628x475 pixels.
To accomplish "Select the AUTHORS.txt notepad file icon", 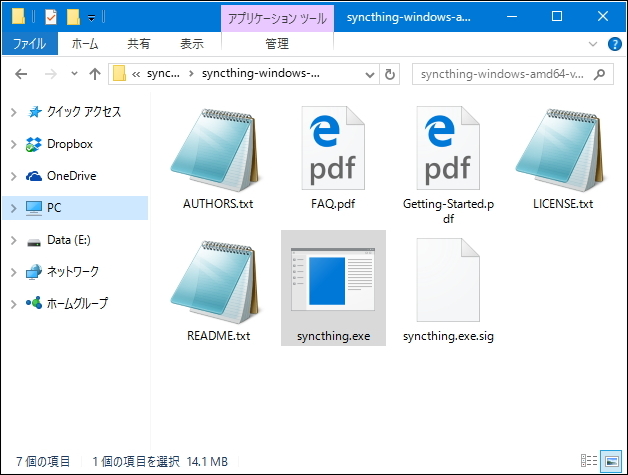I will point(217,150).
